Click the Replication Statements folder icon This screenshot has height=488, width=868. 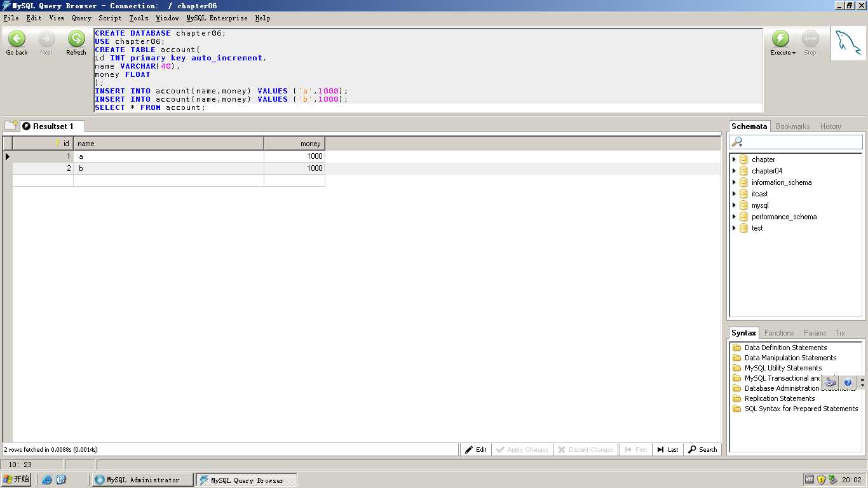click(737, 398)
